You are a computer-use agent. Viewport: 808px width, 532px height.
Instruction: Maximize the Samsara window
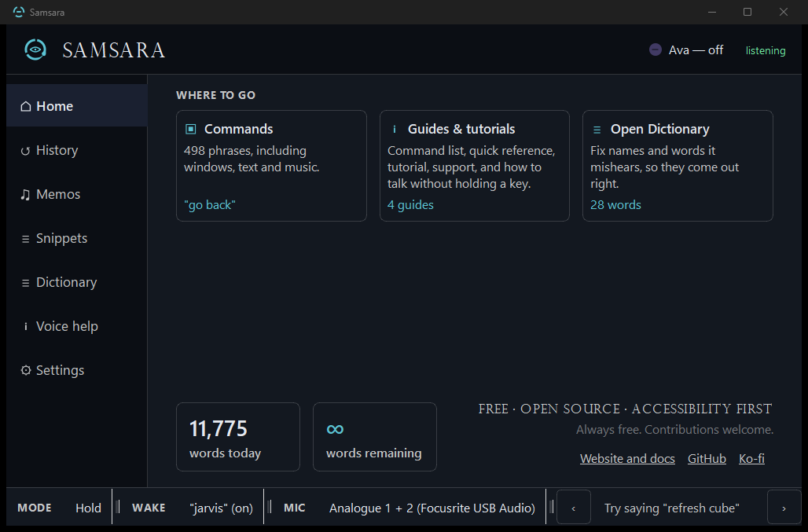tap(747, 12)
